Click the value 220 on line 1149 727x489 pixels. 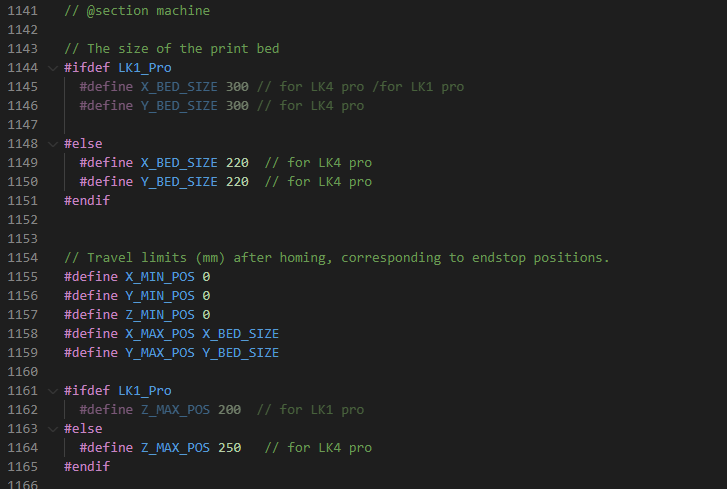237,163
